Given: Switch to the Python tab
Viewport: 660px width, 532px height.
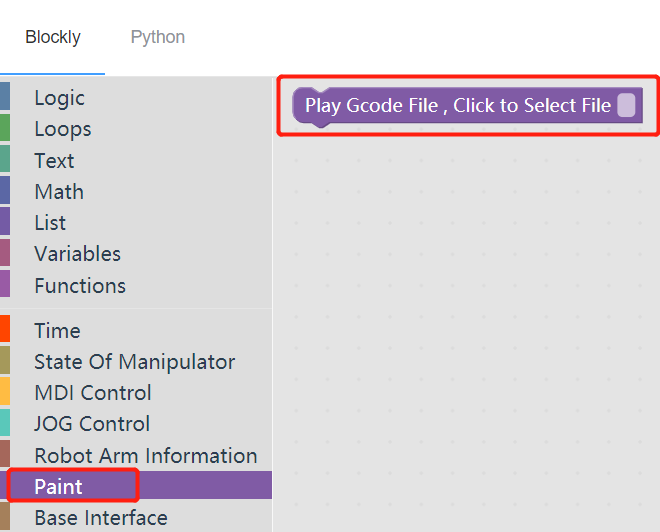Looking at the screenshot, I should (x=157, y=37).
